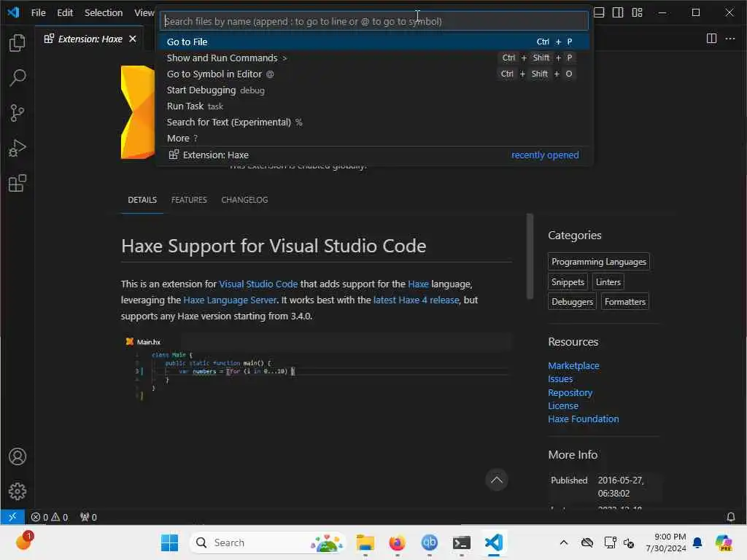Select recently opened Extension: Haxe item
The image size is (747, 560).
[x=374, y=155]
